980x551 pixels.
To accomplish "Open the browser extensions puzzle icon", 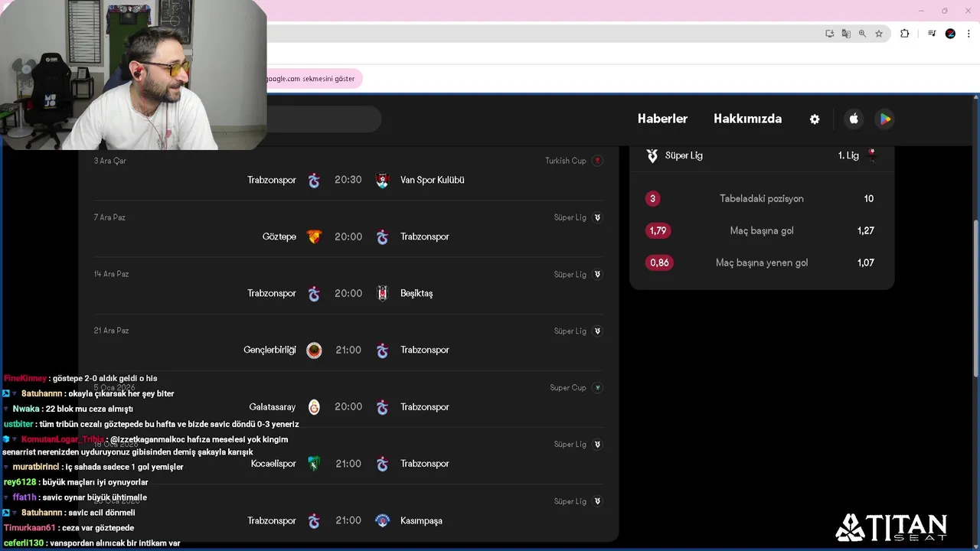I will coord(904,34).
